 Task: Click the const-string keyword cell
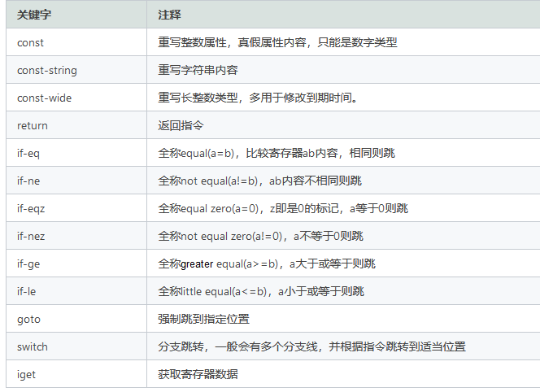(47, 70)
